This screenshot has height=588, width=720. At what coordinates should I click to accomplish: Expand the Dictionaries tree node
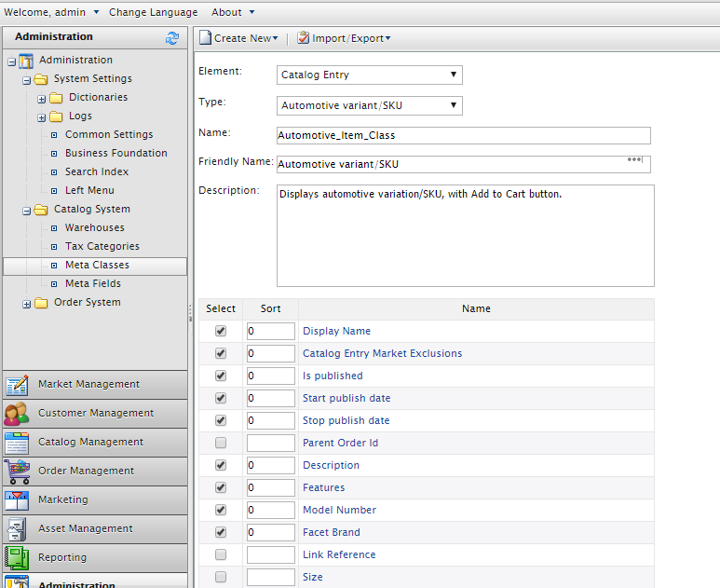[42, 99]
